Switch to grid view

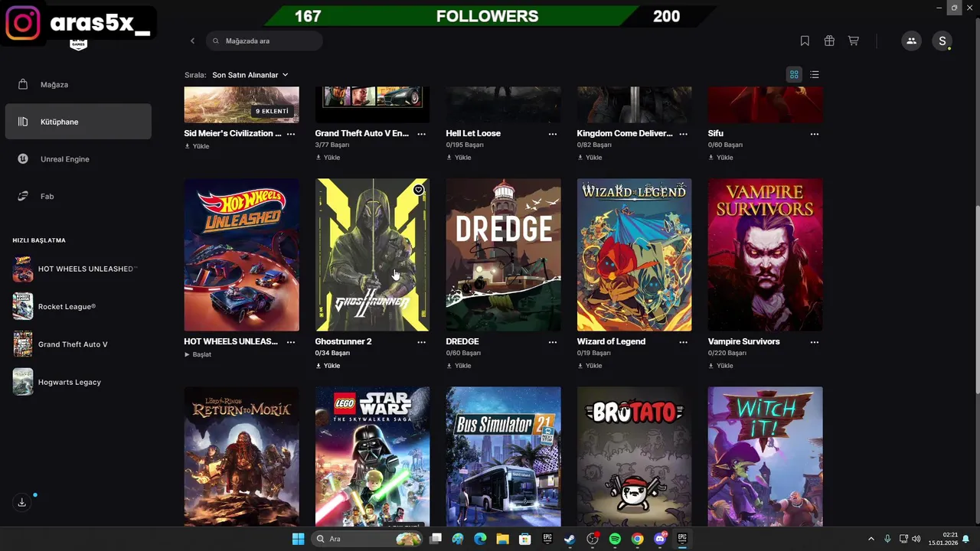coord(794,74)
